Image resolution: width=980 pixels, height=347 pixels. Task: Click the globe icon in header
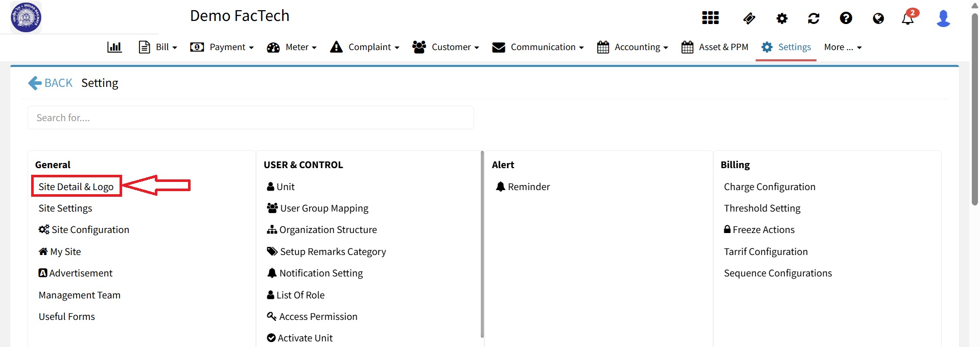point(878,18)
